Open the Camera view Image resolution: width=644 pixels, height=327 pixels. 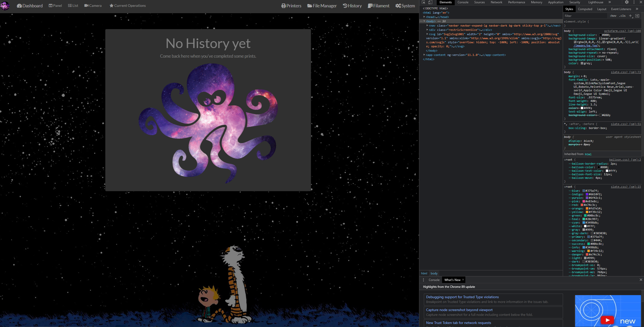pyautogui.click(x=93, y=6)
